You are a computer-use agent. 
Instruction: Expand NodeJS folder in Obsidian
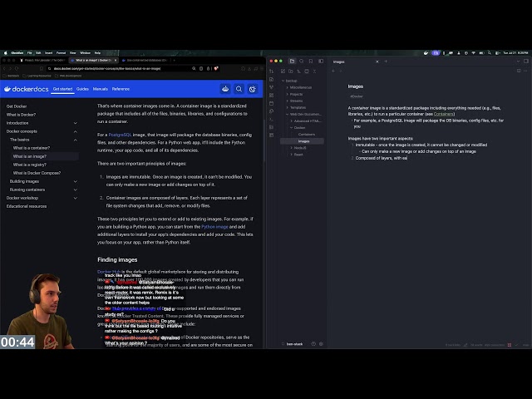coord(298,148)
